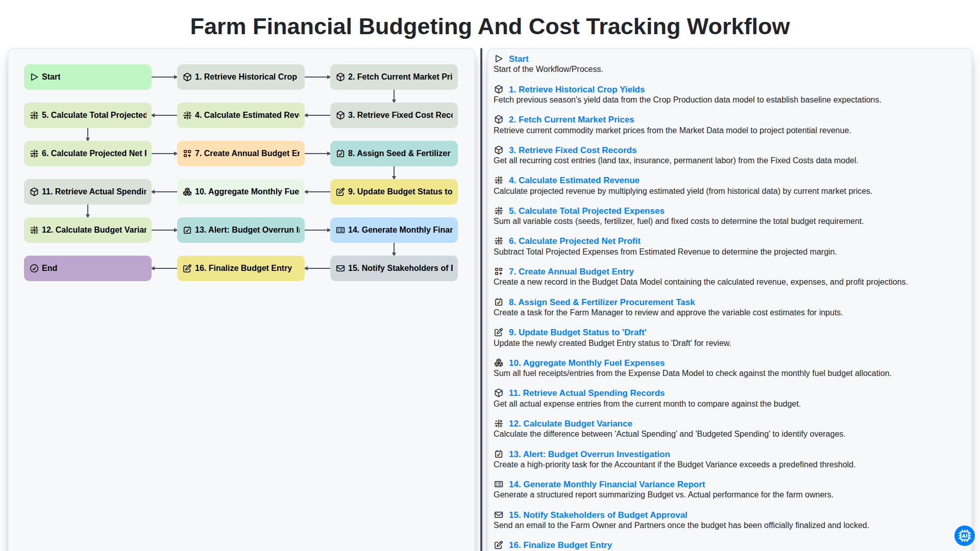
Task: Click the play icon in the Start node
Action: (34, 77)
